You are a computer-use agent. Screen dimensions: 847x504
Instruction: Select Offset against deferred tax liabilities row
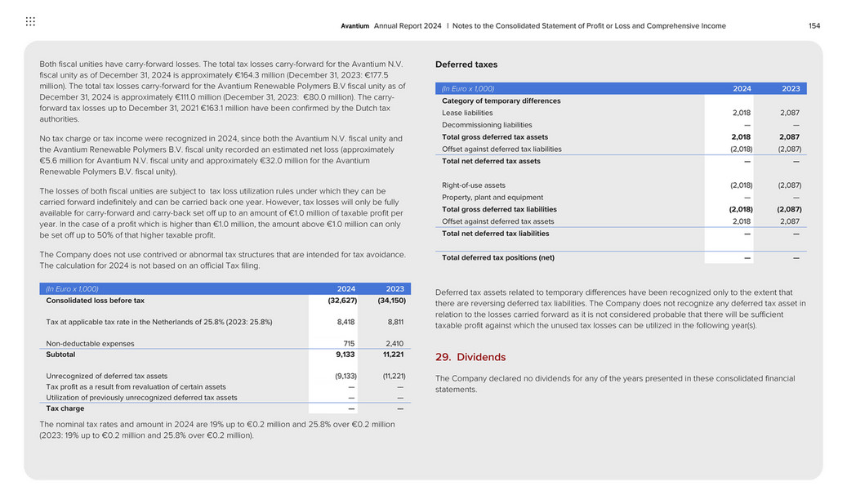pyautogui.click(x=622, y=149)
